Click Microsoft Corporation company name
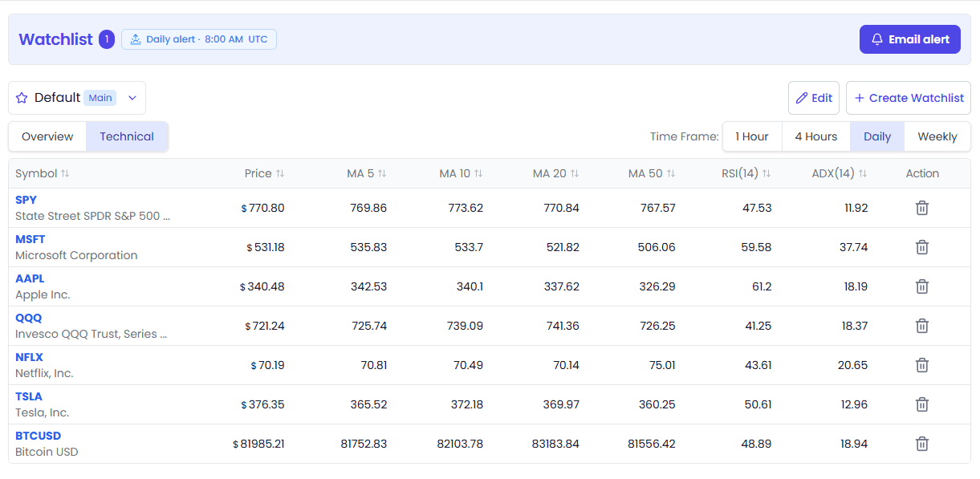This screenshot has width=980, height=479. coord(76,255)
